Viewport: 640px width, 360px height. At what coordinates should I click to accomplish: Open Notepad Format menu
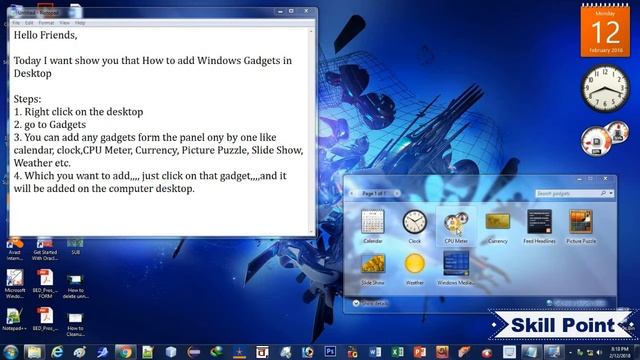click(46, 23)
